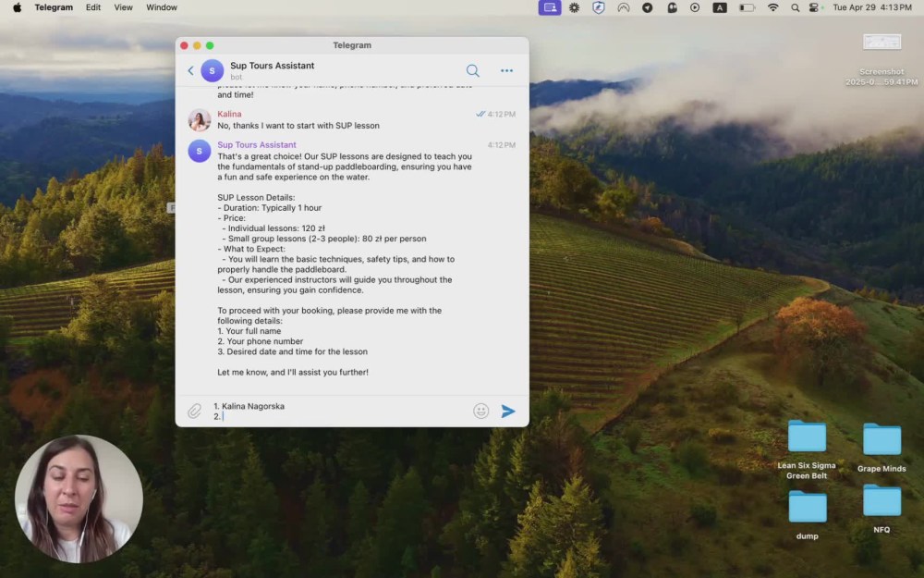Click the 'SUP Lesson Details:' line
Screen dimensions: 924x578
coord(256,198)
